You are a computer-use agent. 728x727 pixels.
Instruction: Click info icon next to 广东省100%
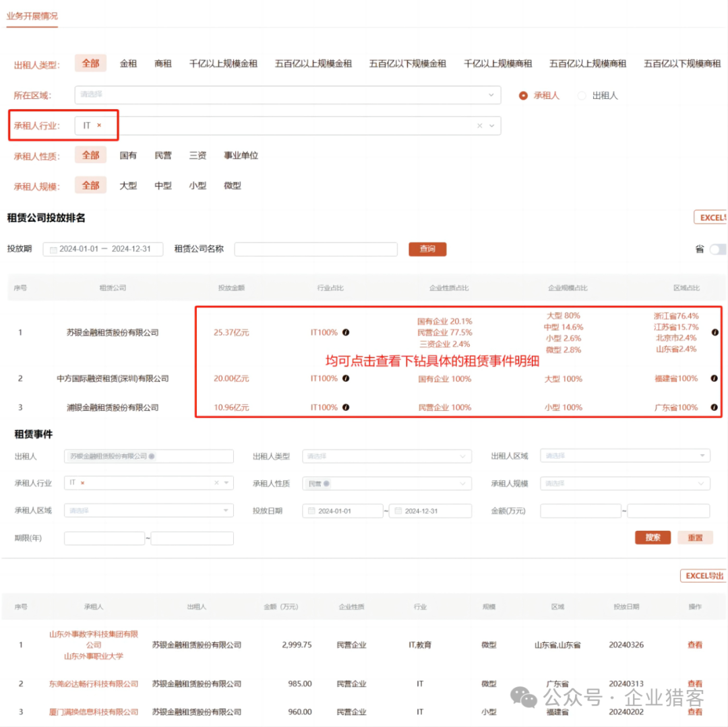tap(714, 407)
